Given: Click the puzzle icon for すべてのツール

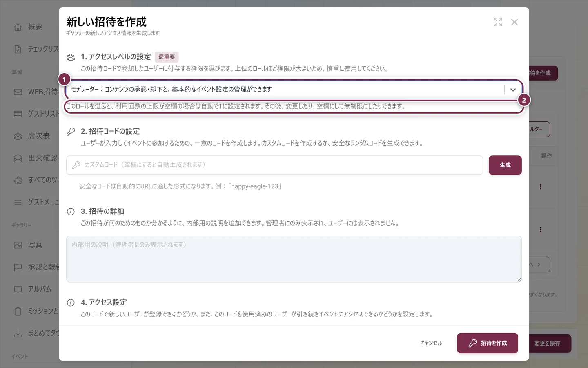Looking at the screenshot, I should click(18, 180).
